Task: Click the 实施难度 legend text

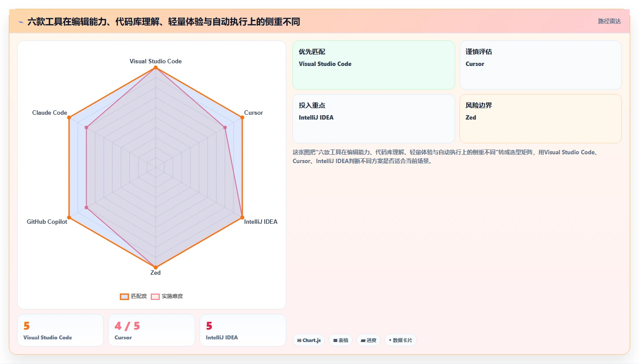Action: (x=172, y=296)
